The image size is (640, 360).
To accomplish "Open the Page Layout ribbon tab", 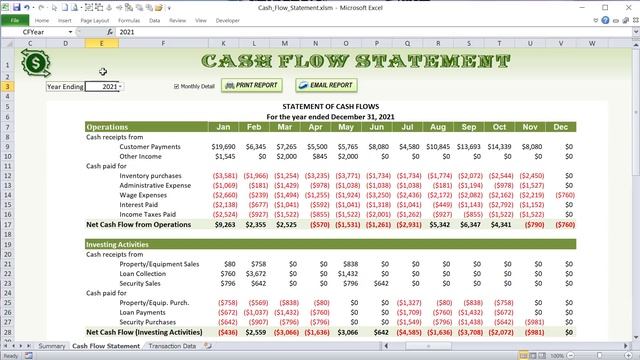I will [95, 20].
